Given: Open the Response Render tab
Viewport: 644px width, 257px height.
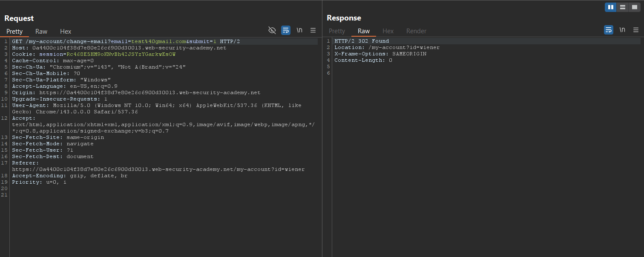Looking at the screenshot, I should (416, 31).
